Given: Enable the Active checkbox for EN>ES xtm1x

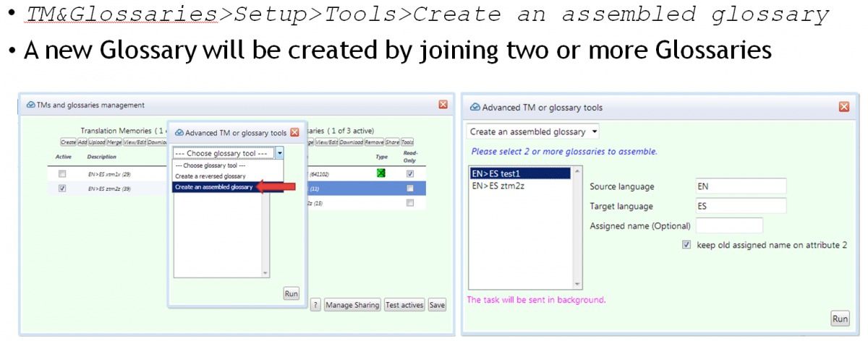Looking at the screenshot, I should (62, 174).
